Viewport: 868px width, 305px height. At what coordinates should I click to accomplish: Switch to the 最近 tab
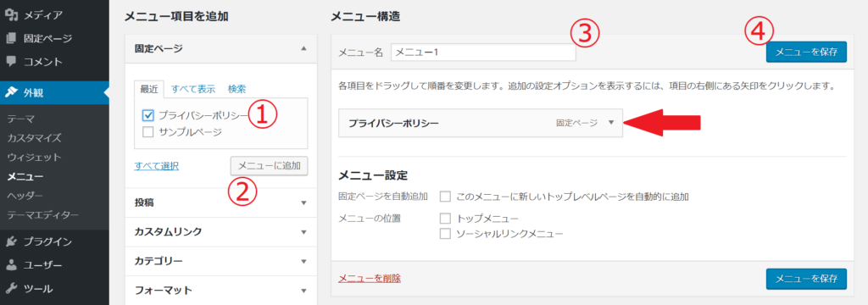pyautogui.click(x=149, y=89)
